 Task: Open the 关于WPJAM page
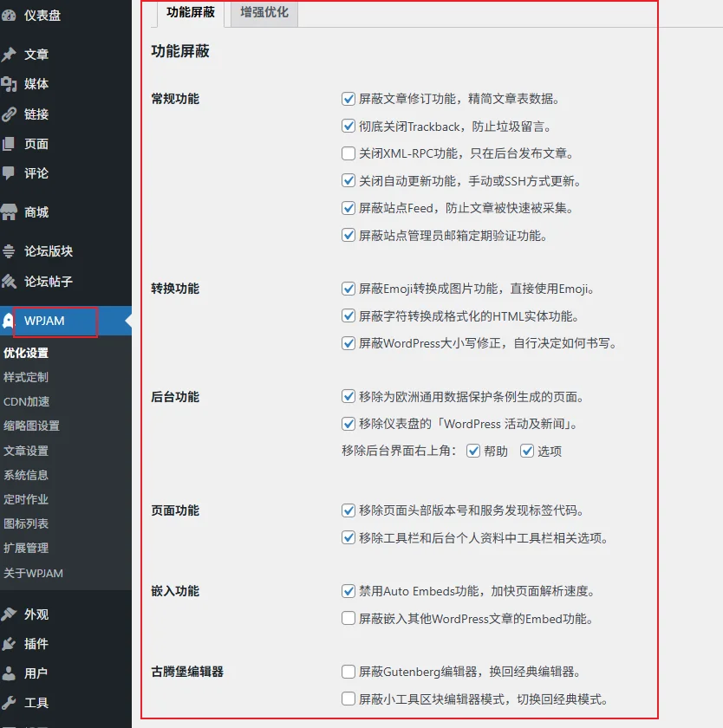click(x=42, y=573)
